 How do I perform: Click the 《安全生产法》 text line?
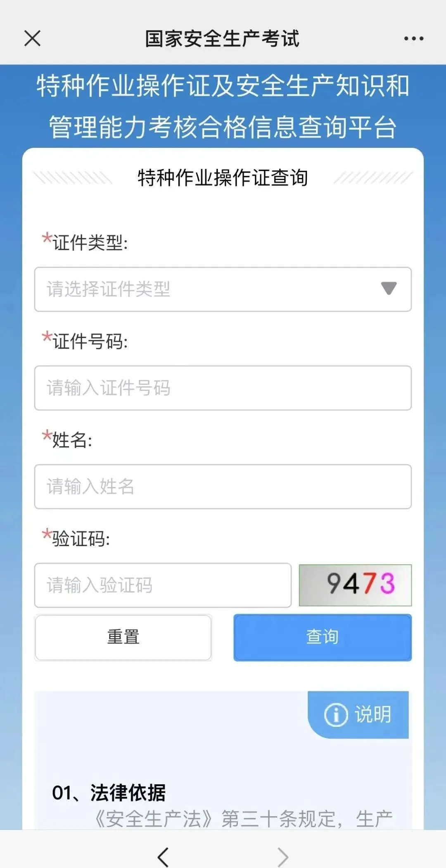(x=244, y=819)
